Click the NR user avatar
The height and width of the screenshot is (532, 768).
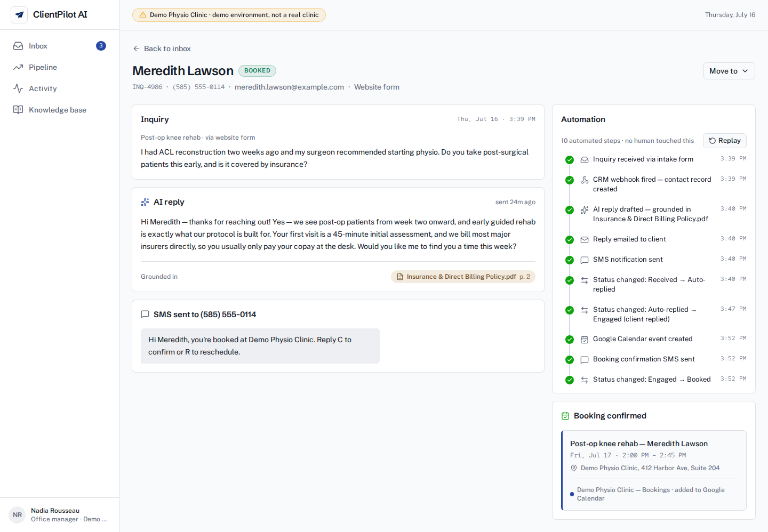pyautogui.click(x=17, y=515)
